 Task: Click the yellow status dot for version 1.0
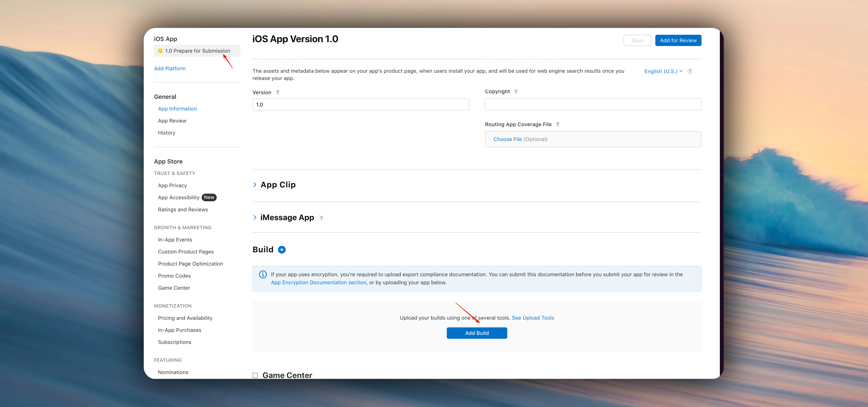pos(160,51)
